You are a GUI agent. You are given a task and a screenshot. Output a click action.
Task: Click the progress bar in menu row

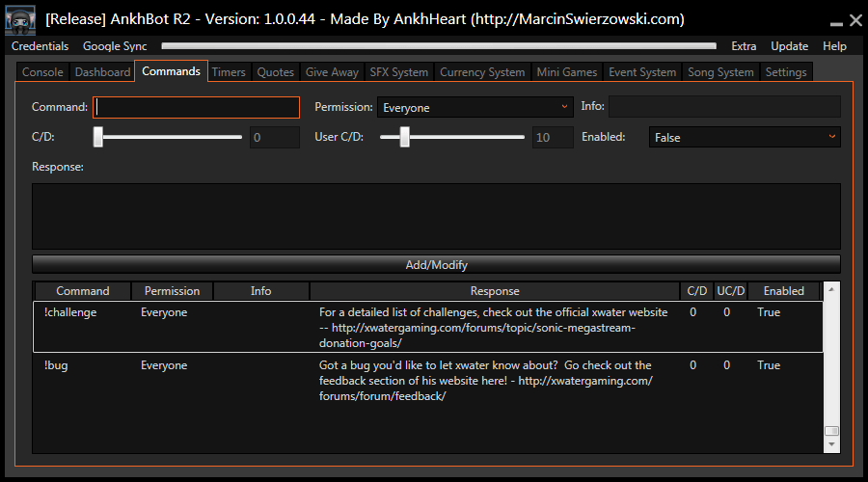(439, 46)
